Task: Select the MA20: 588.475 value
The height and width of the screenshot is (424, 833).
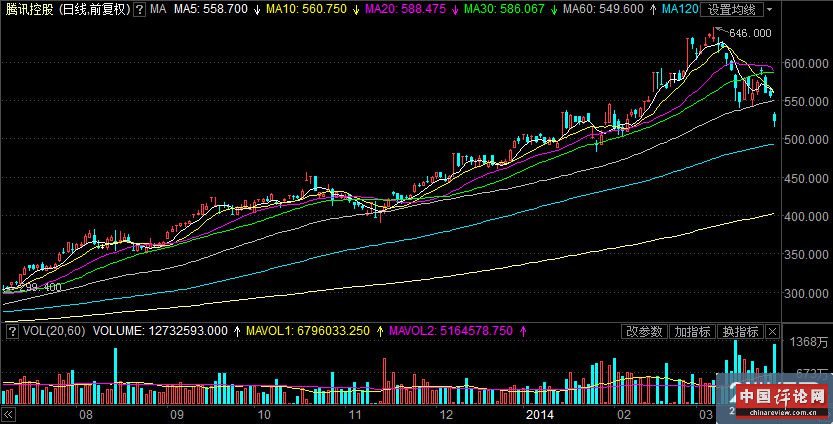Action: 405,9
